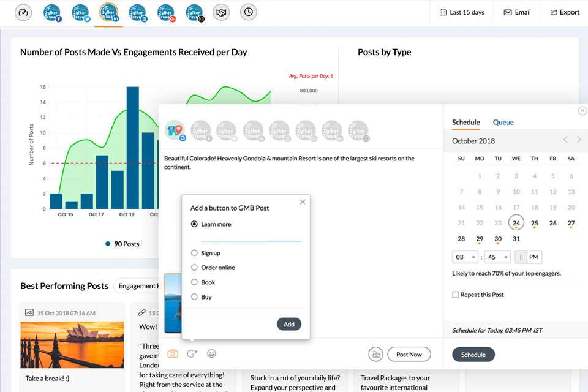Image resolution: width=588 pixels, height=392 pixels.
Task: Open the clock history icon in top bar
Action: pos(248,12)
